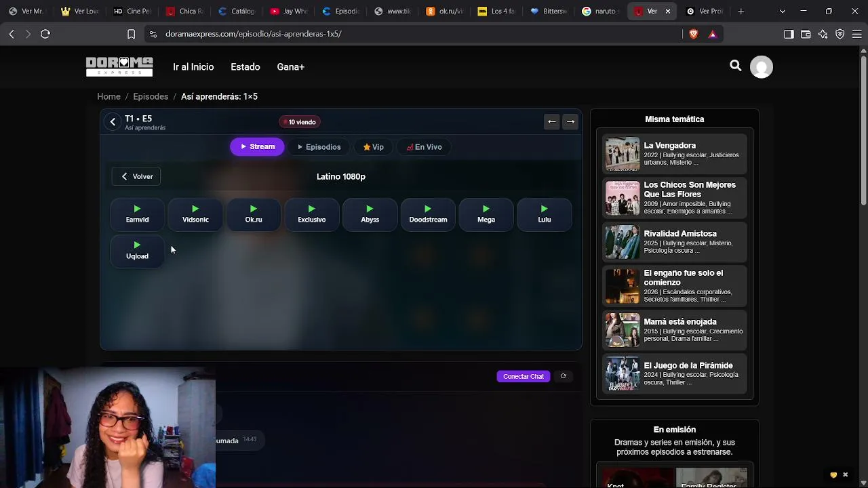The height and width of the screenshot is (488, 868).
Task: Open the Ir al Inicio menu item
Action: [x=193, y=66]
